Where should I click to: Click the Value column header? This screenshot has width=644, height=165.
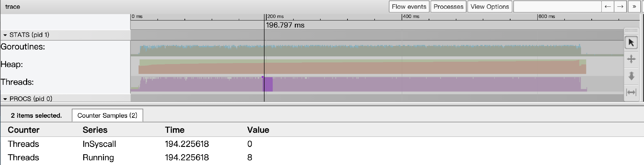pos(258,130)
